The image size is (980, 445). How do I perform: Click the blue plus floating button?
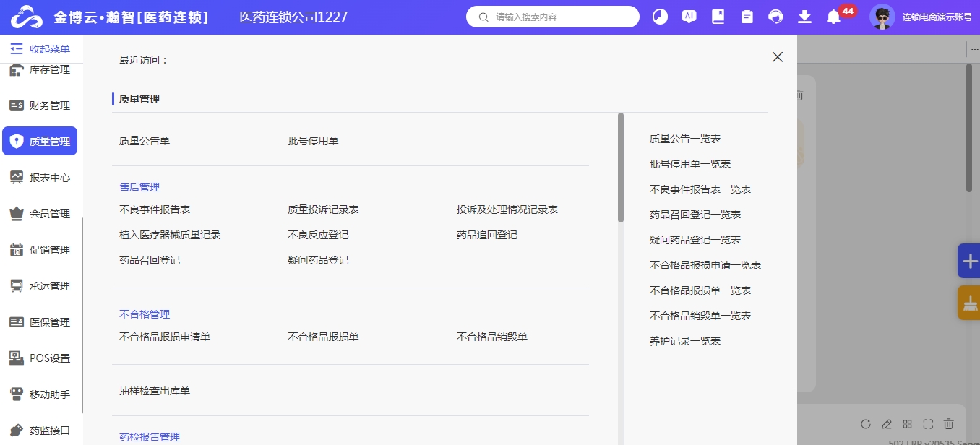pyautogui.click(x=969, y=262)
